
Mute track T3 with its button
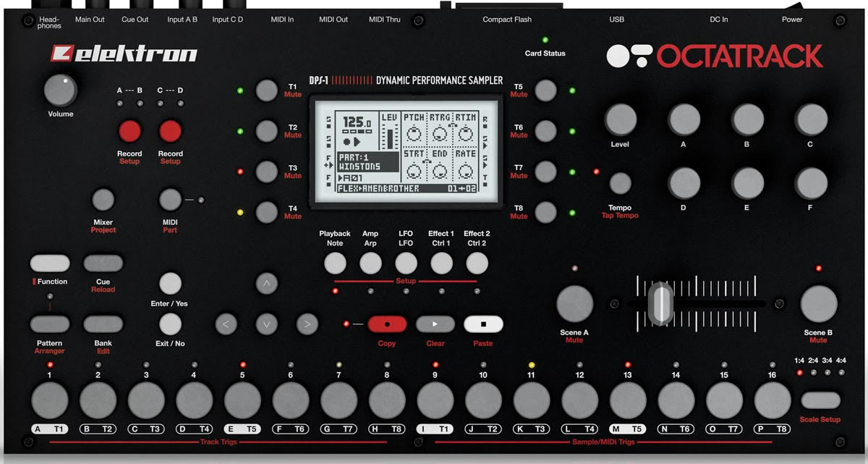pos(266,172)
